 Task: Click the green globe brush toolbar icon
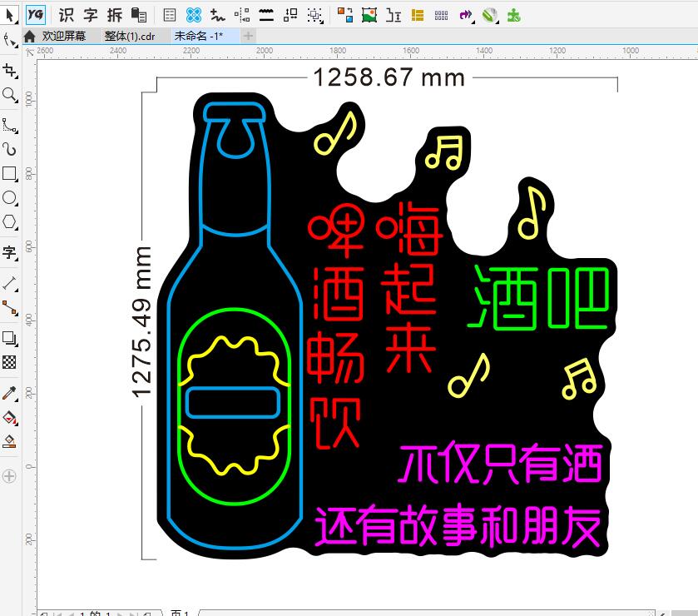point(490,15)
